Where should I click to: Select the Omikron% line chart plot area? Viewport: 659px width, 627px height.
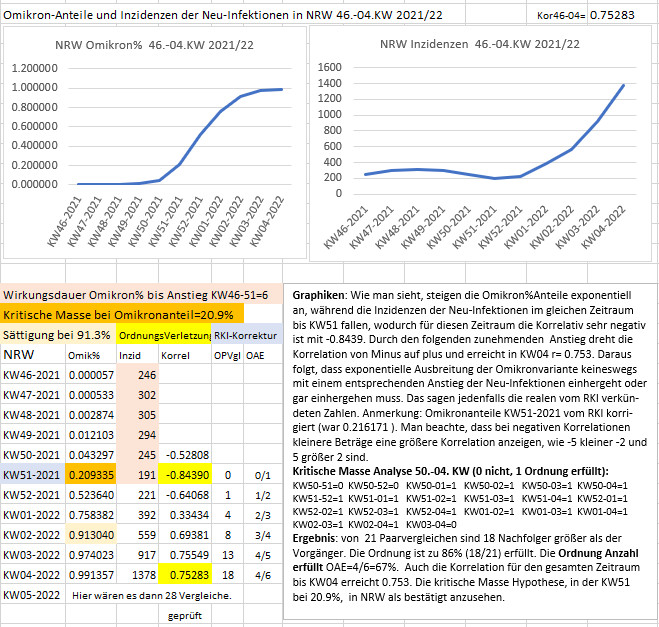(x=179, y=126)
